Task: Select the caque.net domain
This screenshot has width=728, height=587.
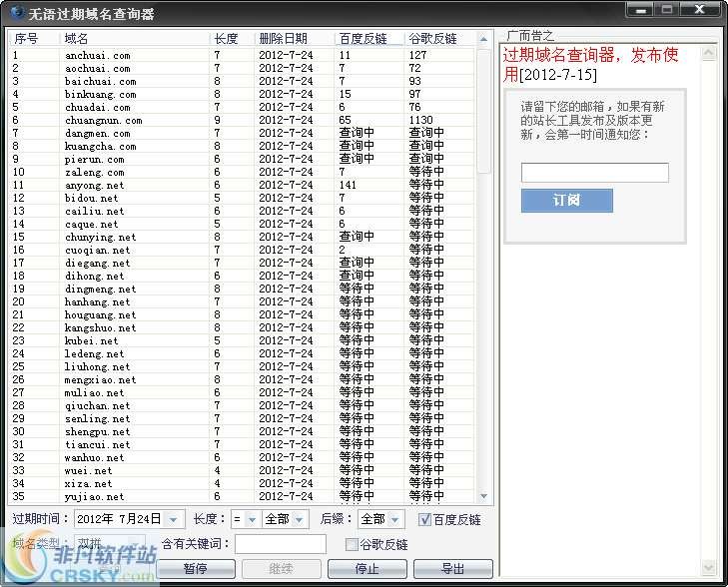Action: point(92,225)
